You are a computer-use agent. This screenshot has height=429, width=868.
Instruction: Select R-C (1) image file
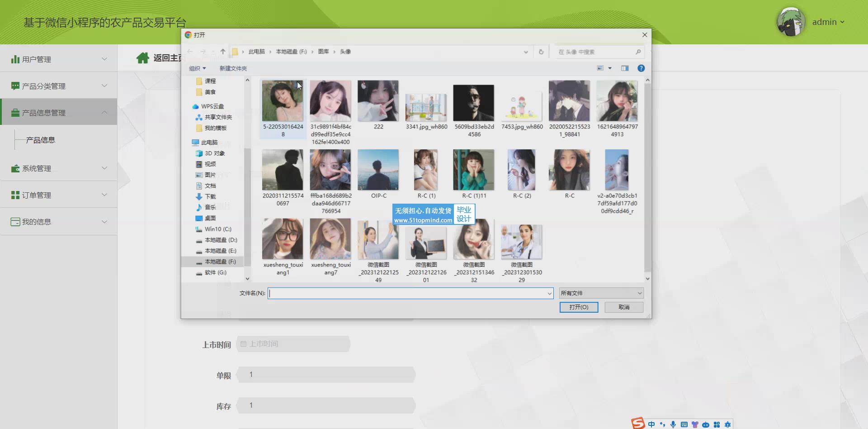pos(426,170)
